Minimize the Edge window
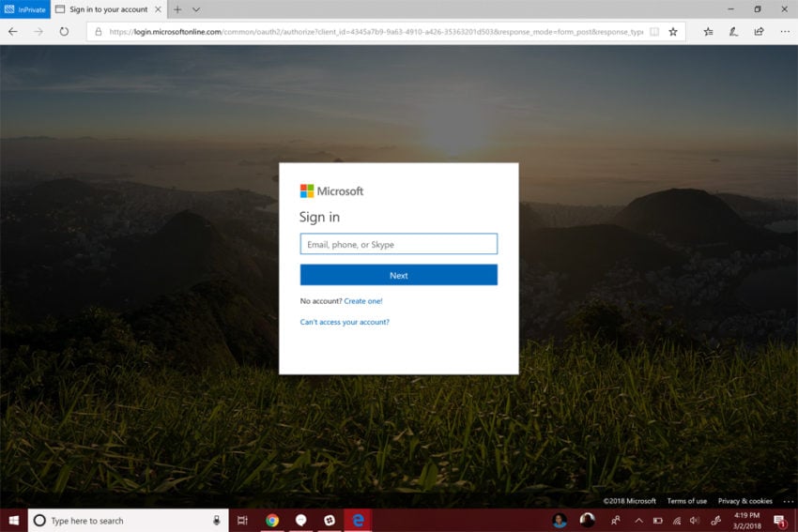The height and width of the screenshot is (532, 798). tap(730, 9)
